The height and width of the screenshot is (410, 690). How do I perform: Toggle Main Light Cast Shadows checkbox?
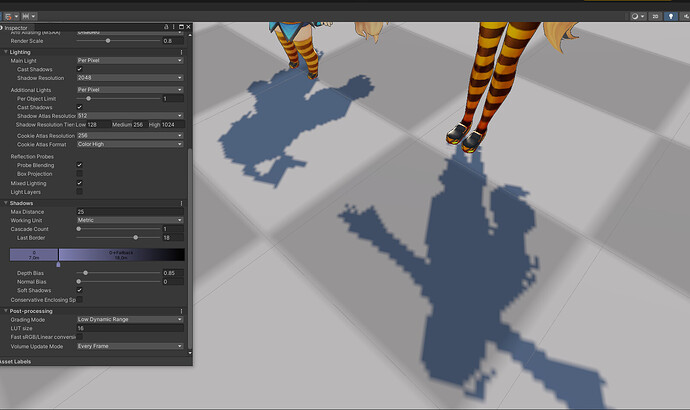[x=80, y=69]
